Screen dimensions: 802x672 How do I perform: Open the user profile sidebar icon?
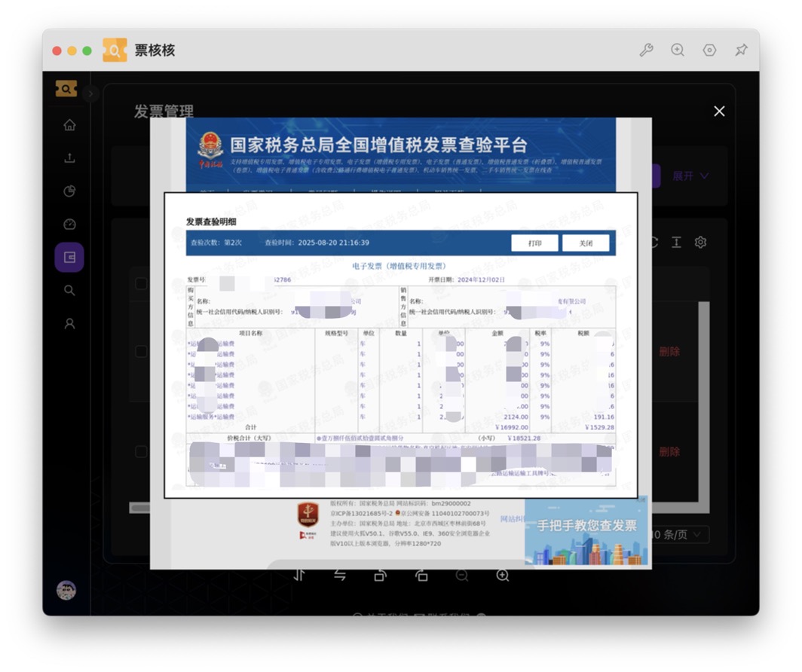(69, 324)
